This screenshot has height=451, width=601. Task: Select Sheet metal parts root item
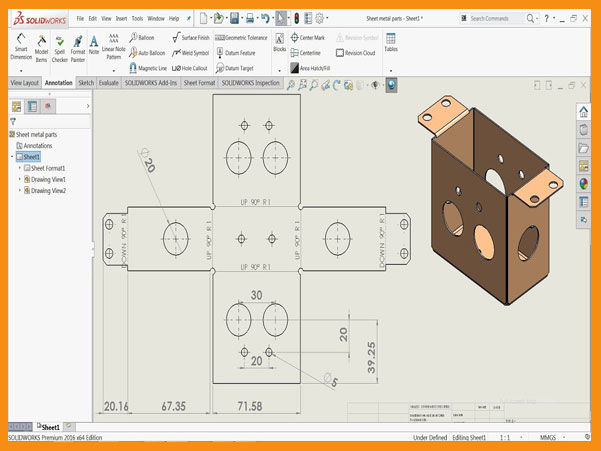pyautogui.click(x=33, y=134)
